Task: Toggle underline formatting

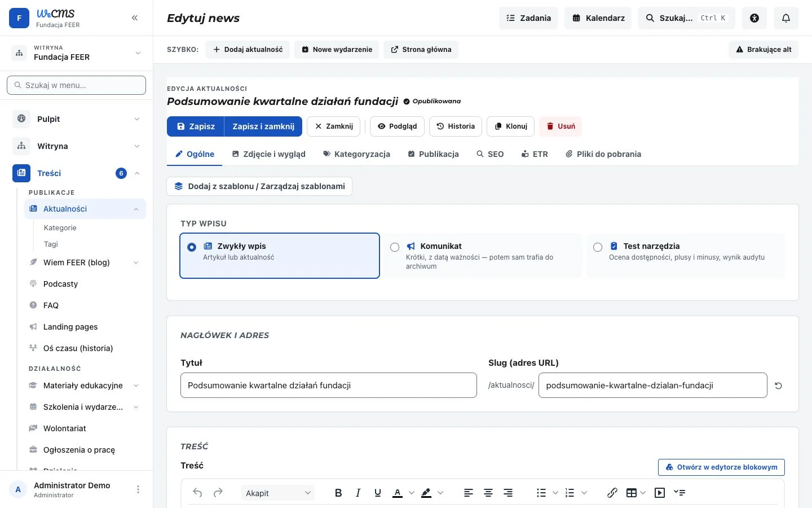Action: click(x=378, y=493)
